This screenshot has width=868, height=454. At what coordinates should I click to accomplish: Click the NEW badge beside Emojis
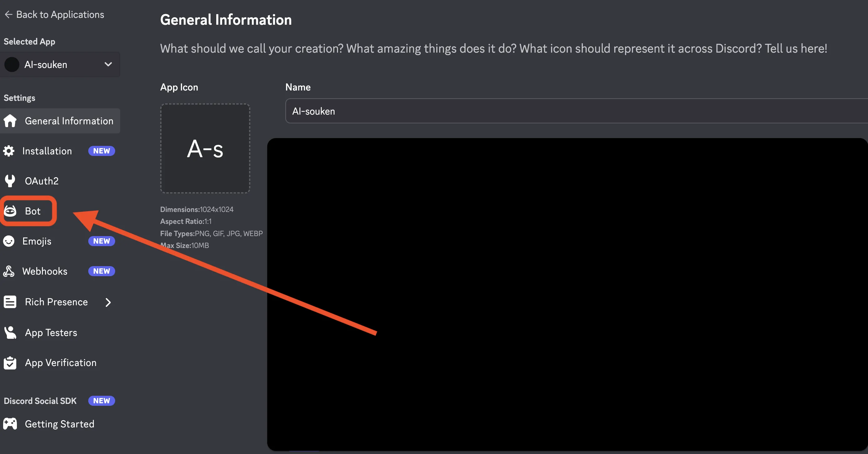click(101, 241)
